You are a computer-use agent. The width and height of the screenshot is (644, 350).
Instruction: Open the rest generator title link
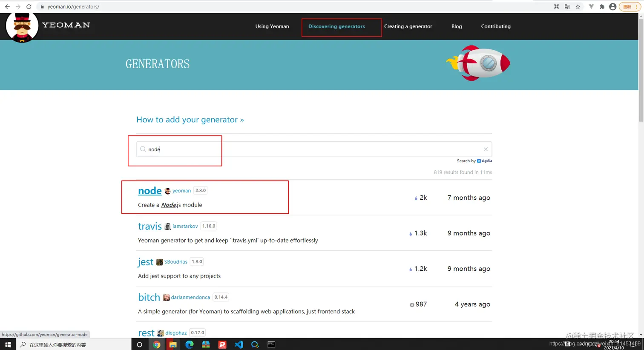146,333
